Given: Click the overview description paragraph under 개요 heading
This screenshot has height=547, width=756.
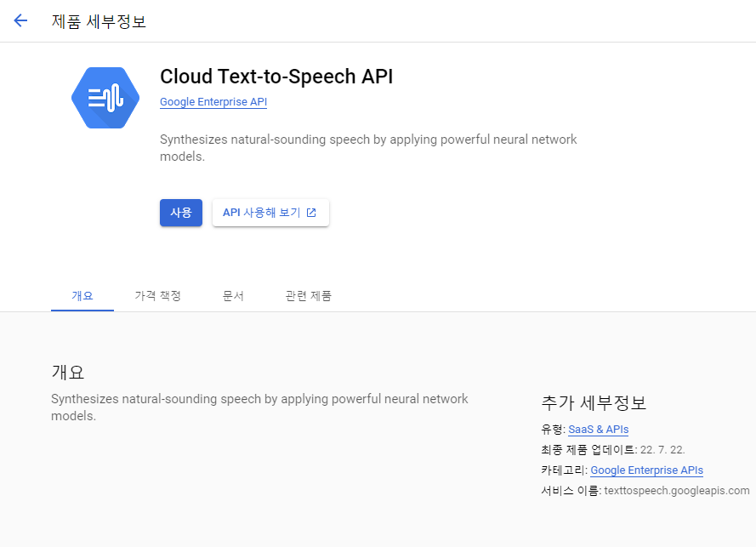Looking at the screenshot, I should (x=259, y=407).
